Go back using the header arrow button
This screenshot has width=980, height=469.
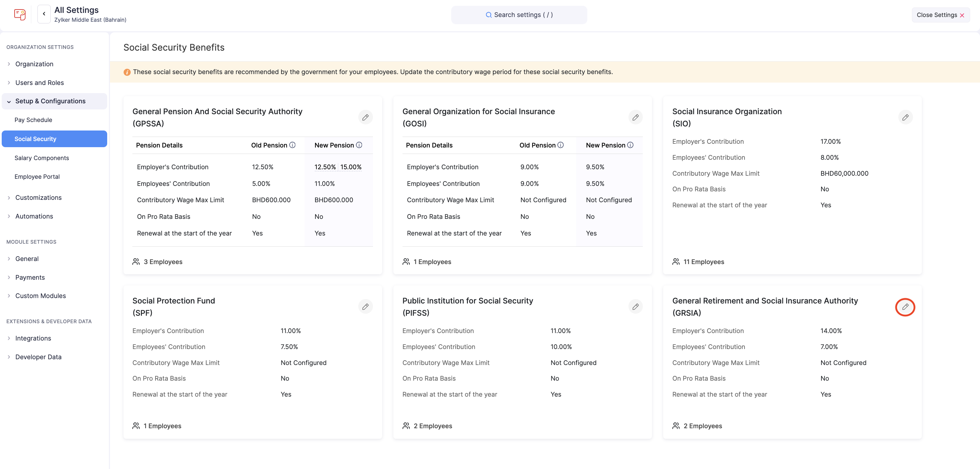click(x=44, y=14)
